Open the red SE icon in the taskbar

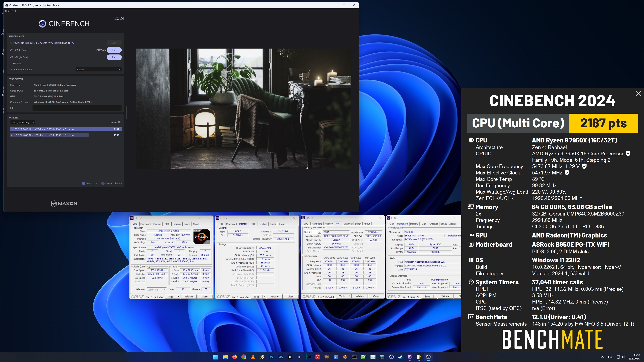pyautogui.click(x=317, y=357)
